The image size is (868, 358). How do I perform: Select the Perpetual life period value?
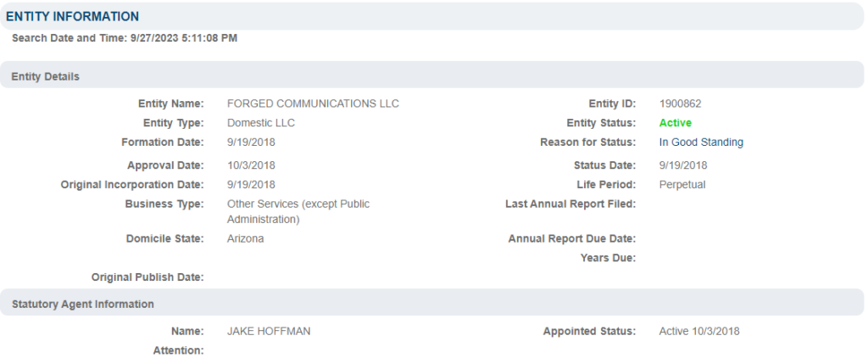[x=682, y=185]
